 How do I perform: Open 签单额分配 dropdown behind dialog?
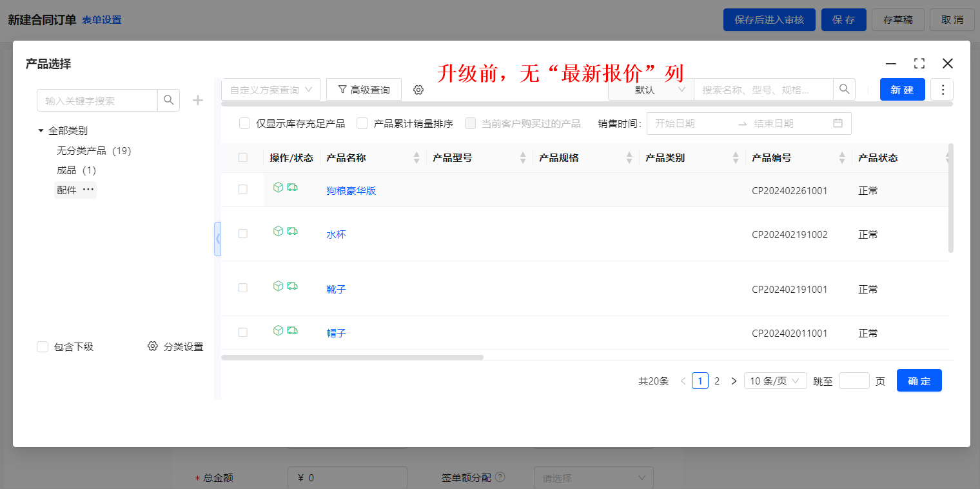[594, 478]
